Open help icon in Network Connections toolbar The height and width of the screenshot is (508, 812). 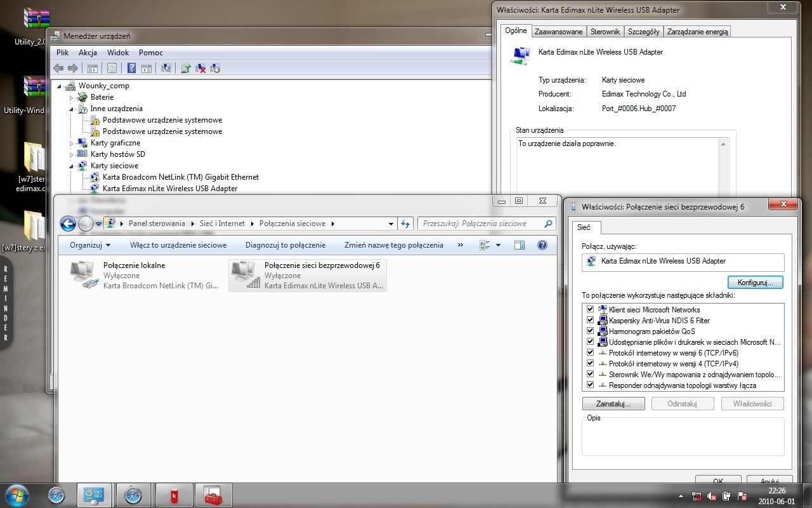coord(542,245)
